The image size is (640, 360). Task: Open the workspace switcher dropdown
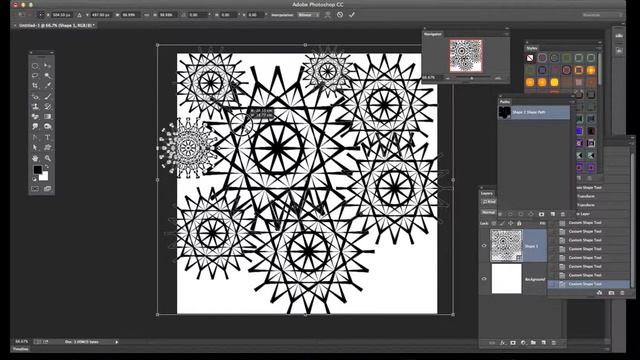point(602,15)
